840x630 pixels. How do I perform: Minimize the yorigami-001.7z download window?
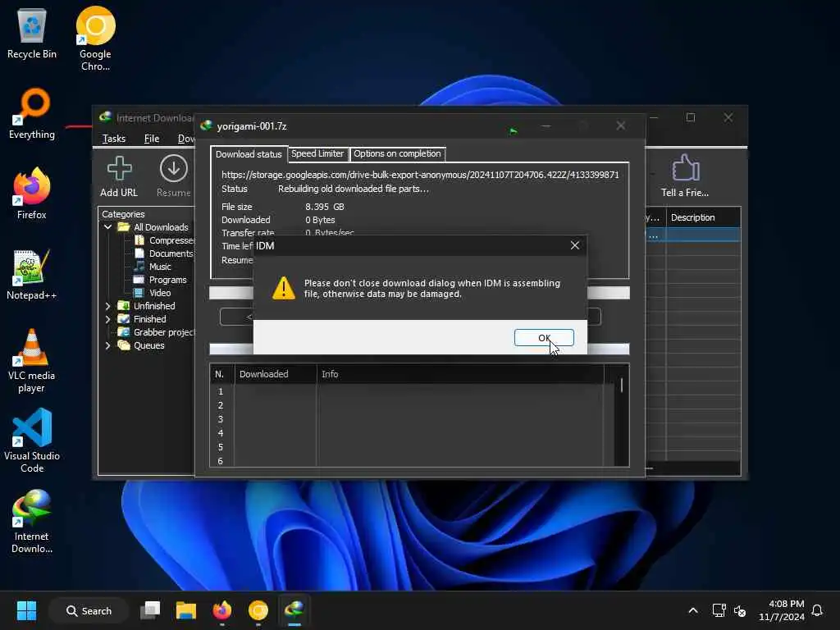[546, 126]
